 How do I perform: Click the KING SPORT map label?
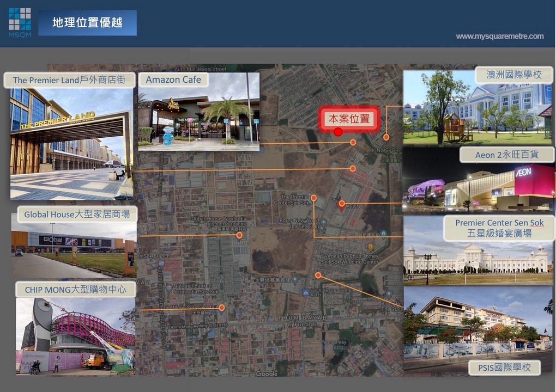[386, 150]
